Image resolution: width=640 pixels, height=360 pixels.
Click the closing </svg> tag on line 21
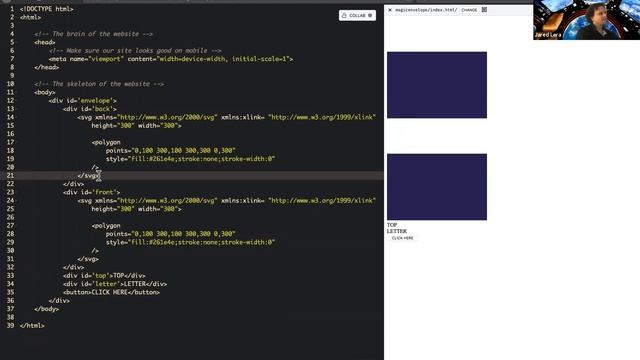click(88, 176)
